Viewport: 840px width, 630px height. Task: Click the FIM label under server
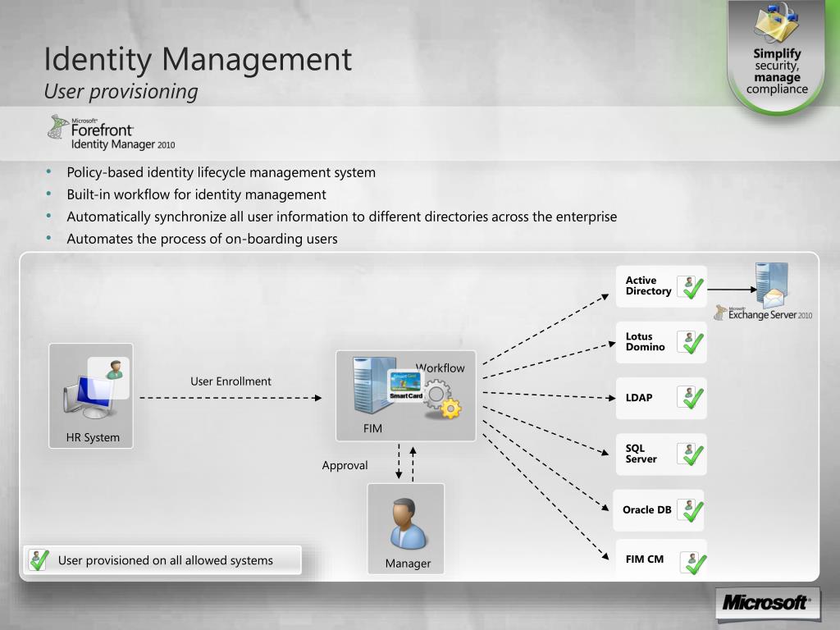click(373, 428)
